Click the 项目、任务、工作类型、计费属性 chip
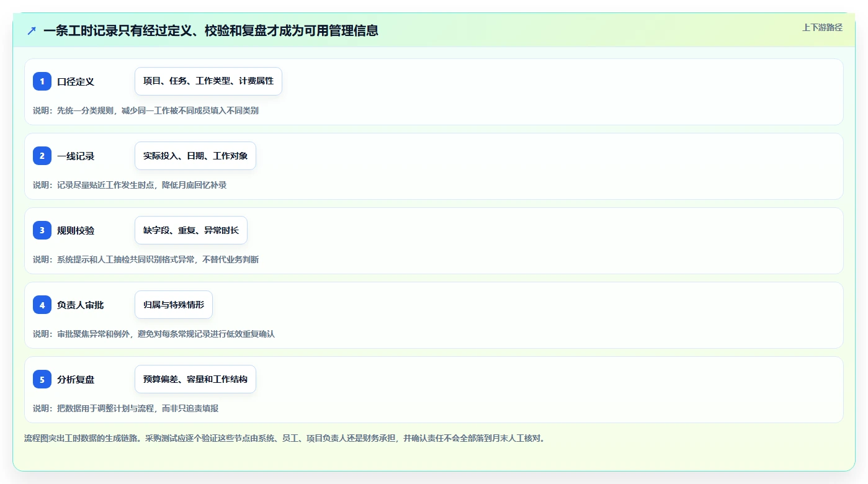The width and height of the screenshot is (868, 484). (x=208, y=81)
